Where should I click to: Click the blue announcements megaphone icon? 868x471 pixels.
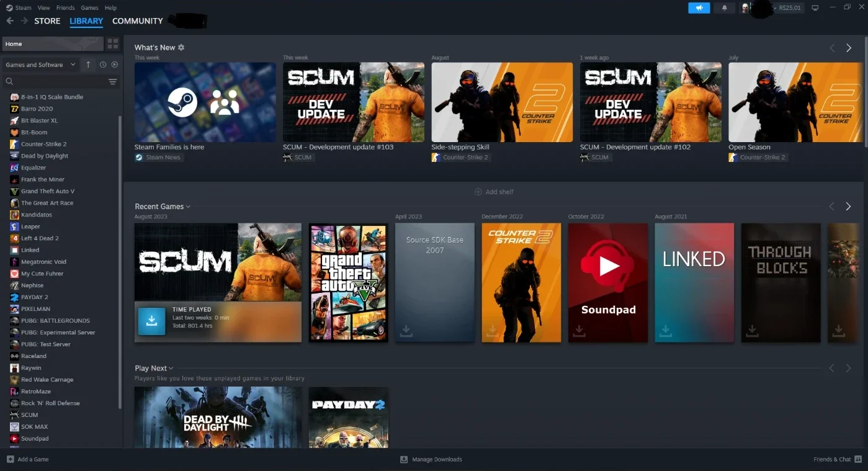click(699, 8)
